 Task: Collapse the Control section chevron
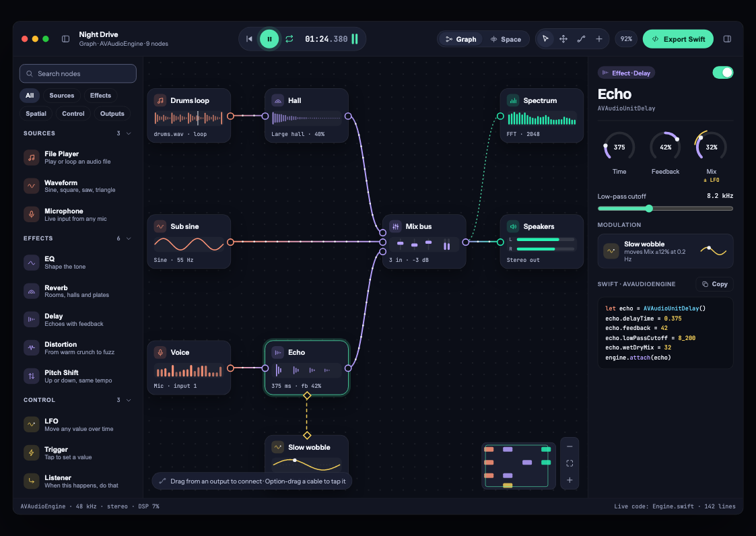click(x=129, y=400)
